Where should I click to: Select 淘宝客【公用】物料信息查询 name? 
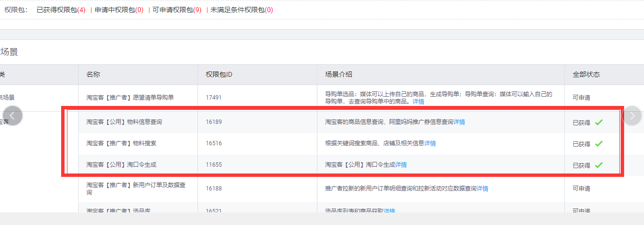click(124, 122)
